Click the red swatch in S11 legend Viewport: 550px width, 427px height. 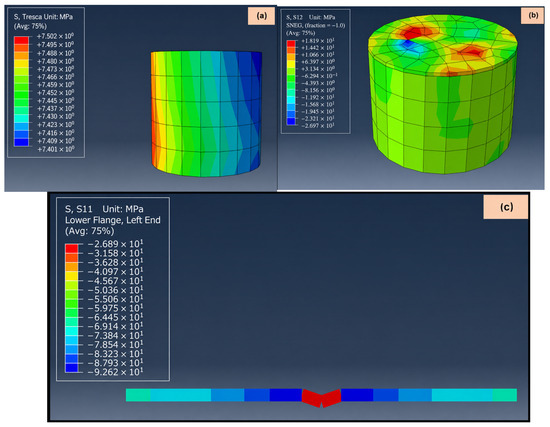click(71, 248)
